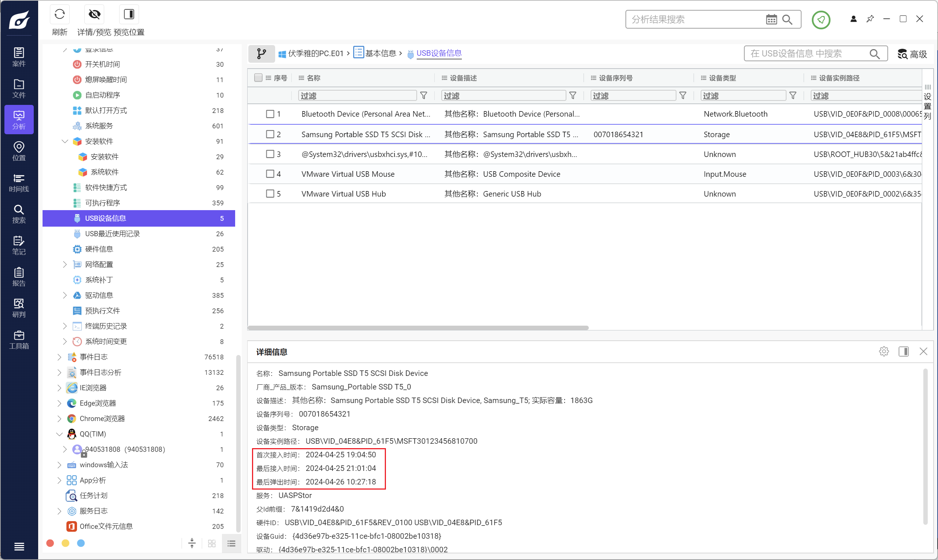
Task: Click the 预览位置 layout icon
Action: (x=129, y=14)
